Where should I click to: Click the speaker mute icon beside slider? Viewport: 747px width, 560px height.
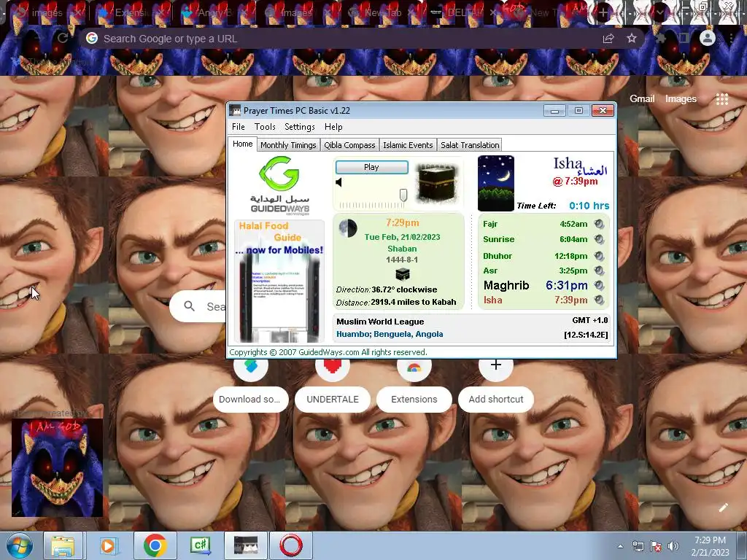338,182
